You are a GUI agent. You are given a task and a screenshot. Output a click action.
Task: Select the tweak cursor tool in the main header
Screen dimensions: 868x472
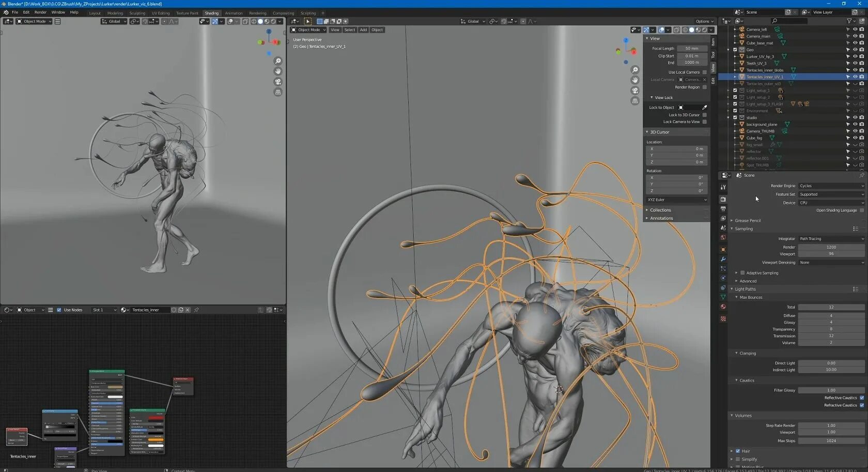307,21
